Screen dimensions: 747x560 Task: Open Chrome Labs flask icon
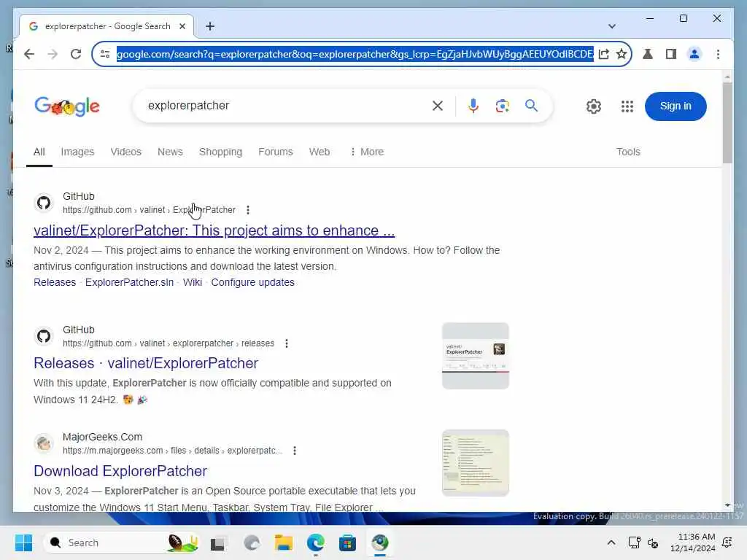pos(648,54)
